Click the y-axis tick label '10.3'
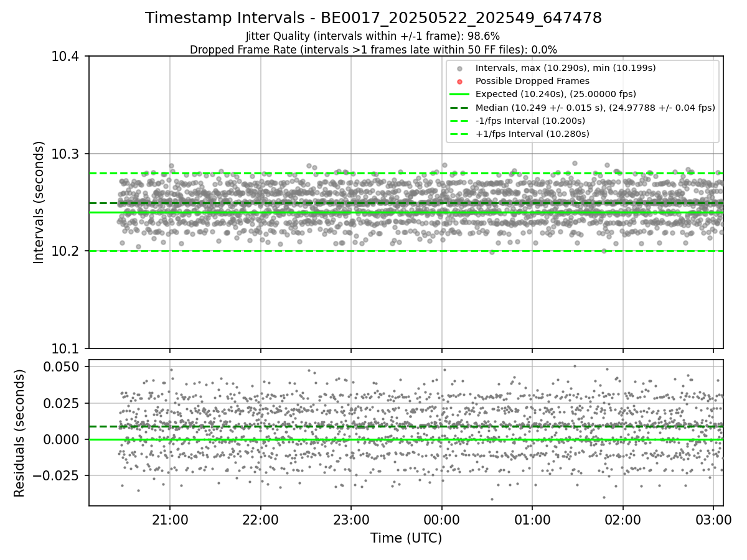 (67, 154)
